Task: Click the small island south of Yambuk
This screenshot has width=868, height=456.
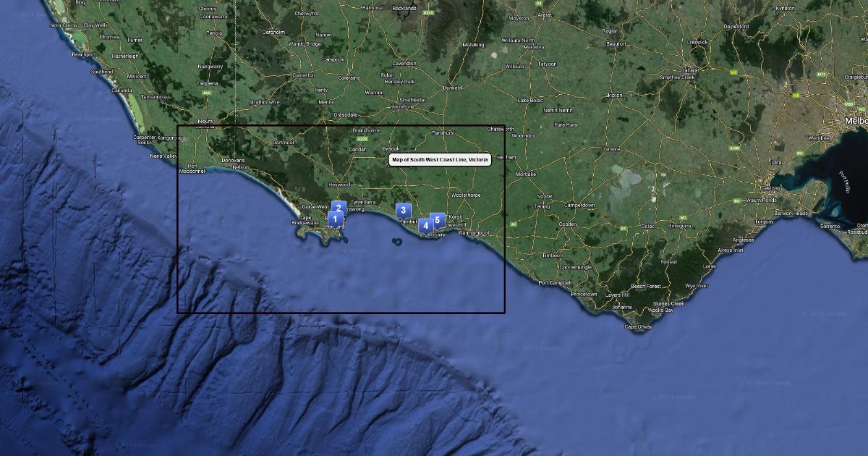Action: (x=397, y=242)
